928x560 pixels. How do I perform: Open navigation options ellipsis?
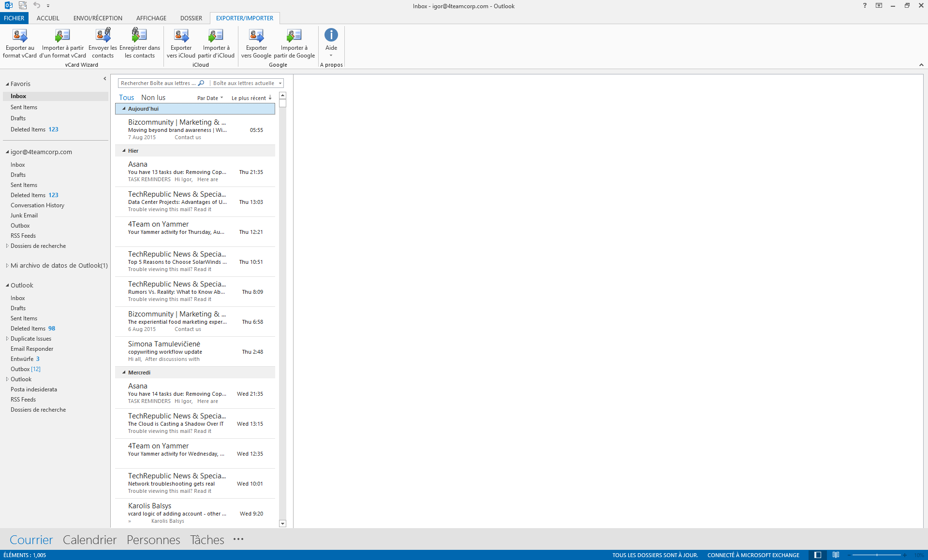coord(238,539)
